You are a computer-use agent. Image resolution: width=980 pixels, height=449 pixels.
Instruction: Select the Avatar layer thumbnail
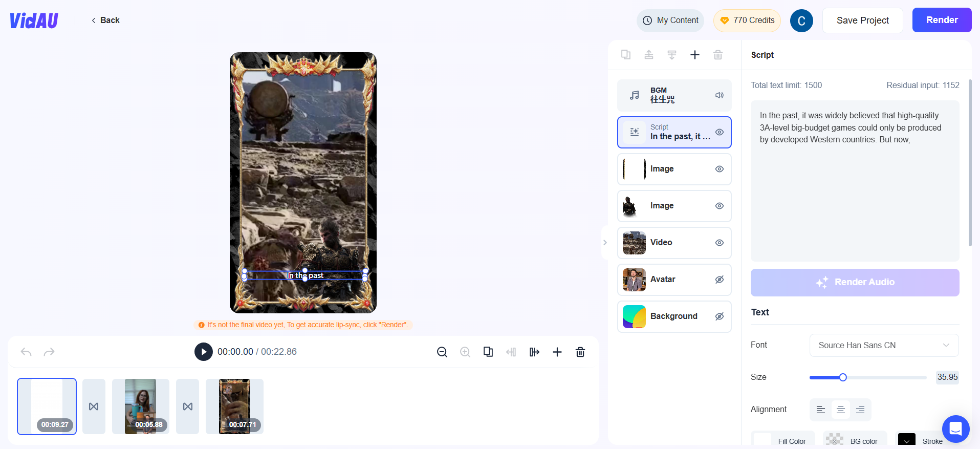click(x=634, y=280)
